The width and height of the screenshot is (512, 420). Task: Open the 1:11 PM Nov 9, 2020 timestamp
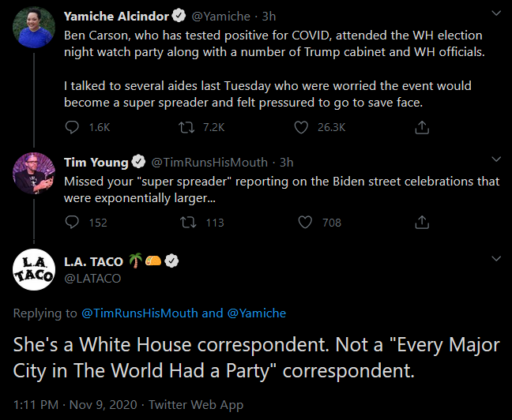click(75, 405)
